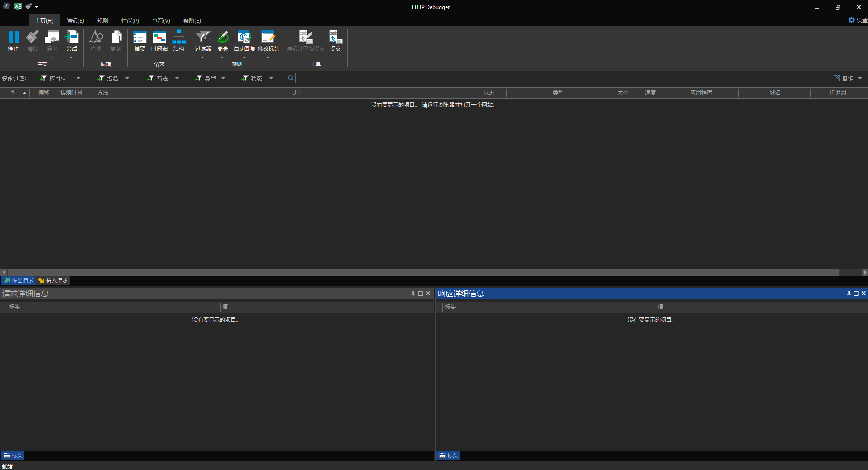
Task: Pin the 响应详细信息 panel
Action: (x=848, y=294)
